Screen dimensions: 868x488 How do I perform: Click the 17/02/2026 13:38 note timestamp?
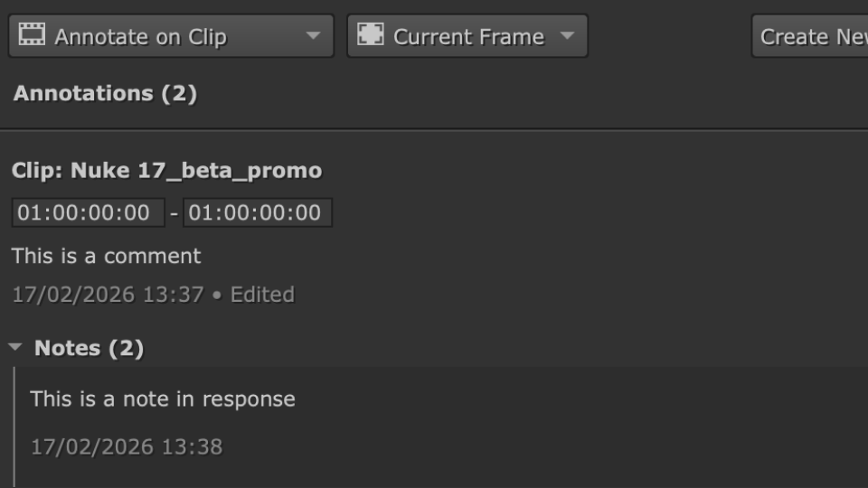tap(127, 446)
